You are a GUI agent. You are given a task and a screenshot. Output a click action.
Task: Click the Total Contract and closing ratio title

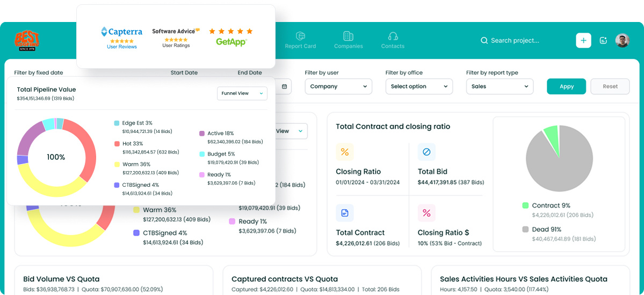point(393,127)
